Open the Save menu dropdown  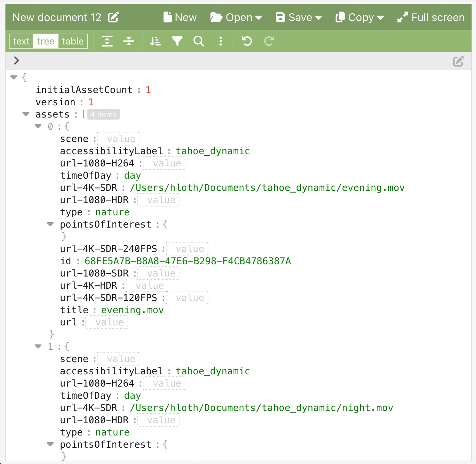coord(299,17)
